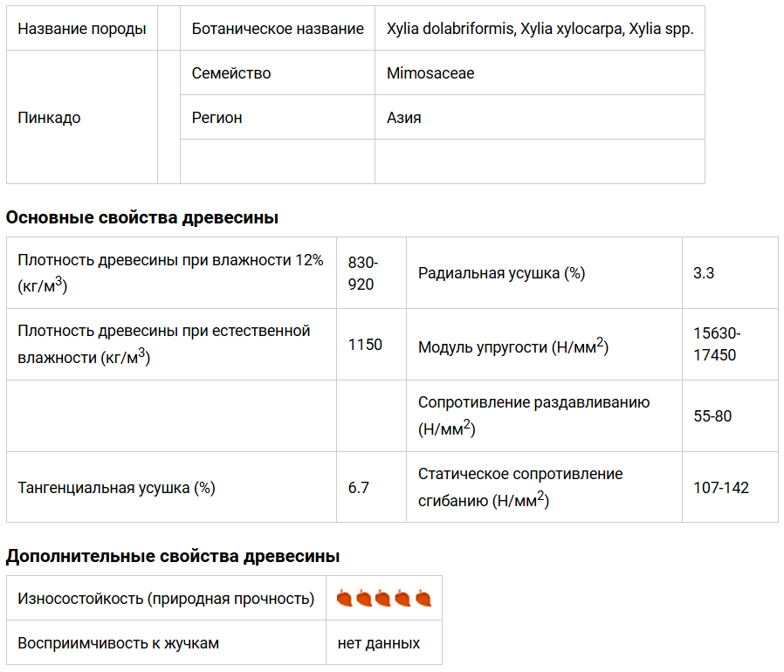
Task: Click the elasticity modulus value '15630-17450'
Action: click(x=717, y=345)
